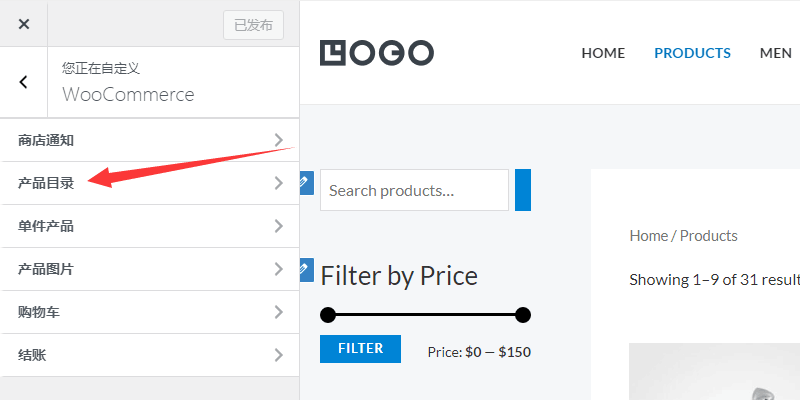This screenshot has width=800, height=400.
Task: Click the blue search submit button
Action: coord(523,190)
